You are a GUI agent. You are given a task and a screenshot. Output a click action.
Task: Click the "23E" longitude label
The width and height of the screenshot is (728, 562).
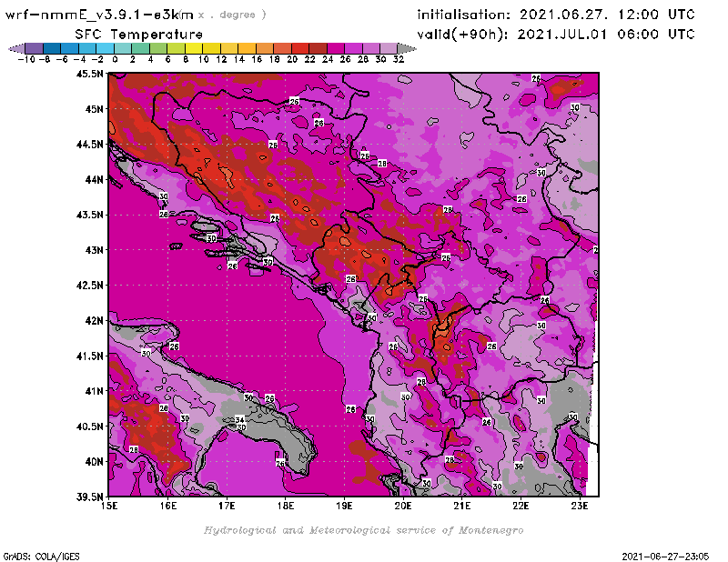click(x=580, y=506)
